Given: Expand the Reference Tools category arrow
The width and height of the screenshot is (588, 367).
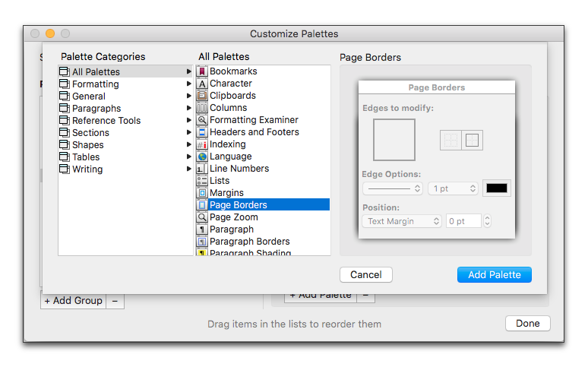Looking at the screenshot, I should [x=188, y=120].
